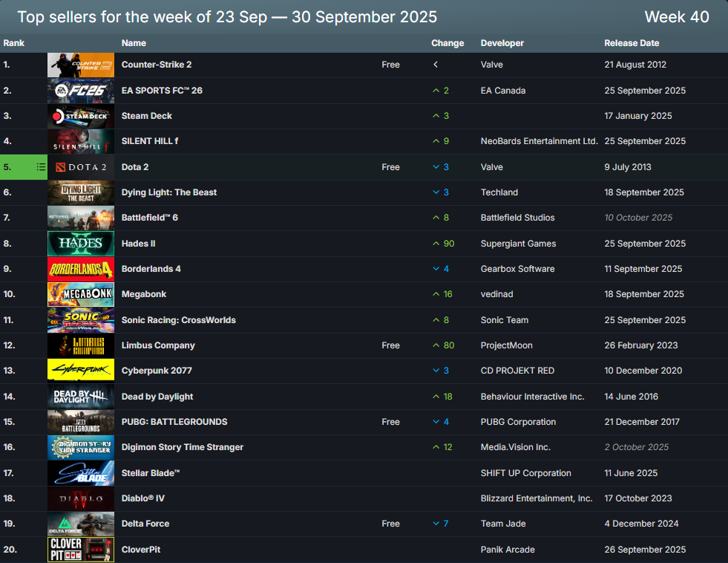Open the Hades II logo image

coord(80,244)
